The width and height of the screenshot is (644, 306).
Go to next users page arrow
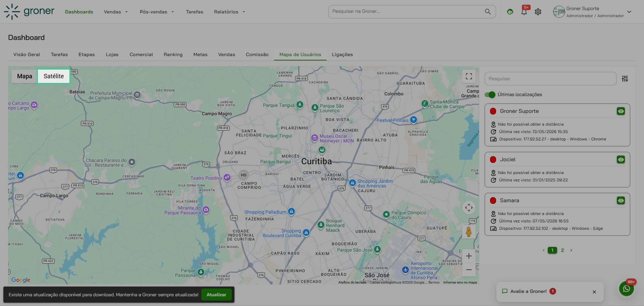(571, 250)
